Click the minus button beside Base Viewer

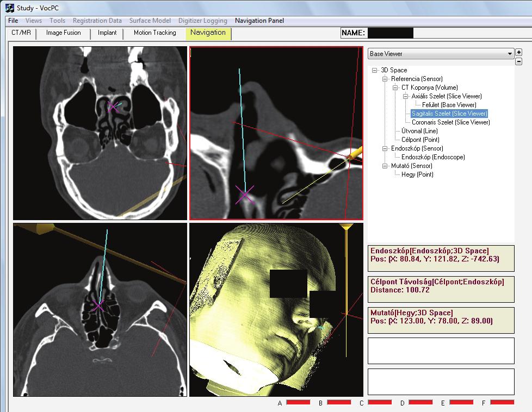click(x=518, y=61)
